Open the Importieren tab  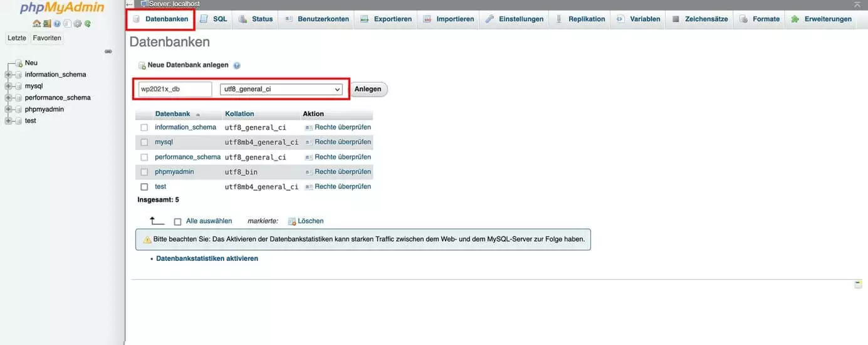click(x=448, y=19)
